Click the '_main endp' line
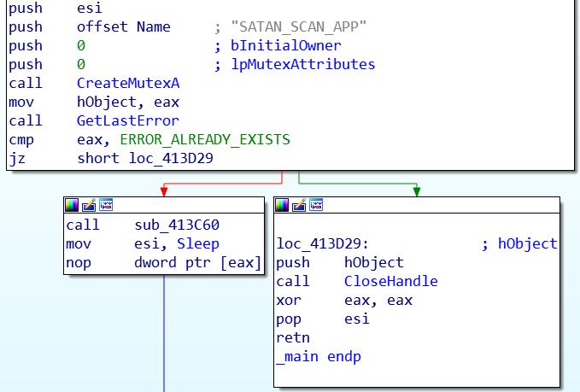 coord(319,357)
